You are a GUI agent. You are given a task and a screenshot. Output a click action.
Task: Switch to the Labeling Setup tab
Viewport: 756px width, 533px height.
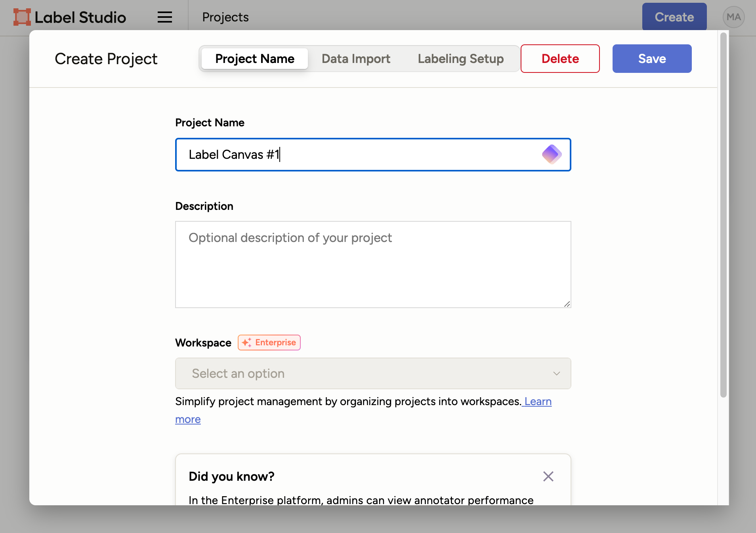point(460,59)
